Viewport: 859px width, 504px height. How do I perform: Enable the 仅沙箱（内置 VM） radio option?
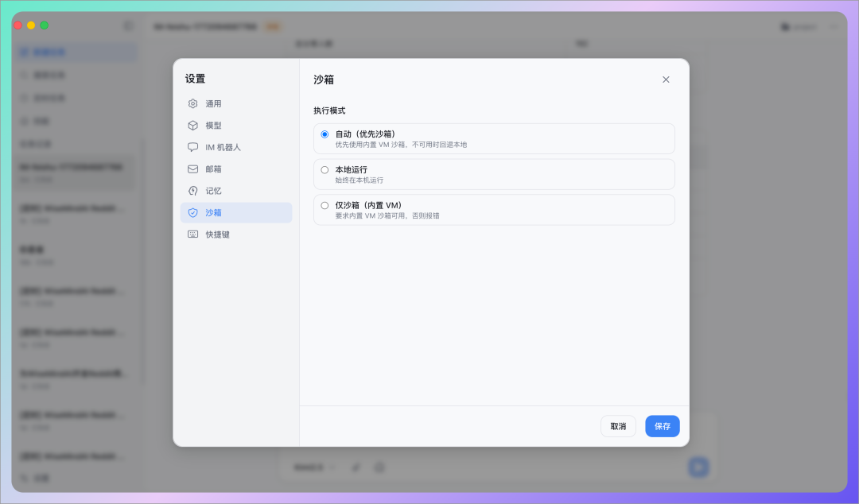coord(325,205)
